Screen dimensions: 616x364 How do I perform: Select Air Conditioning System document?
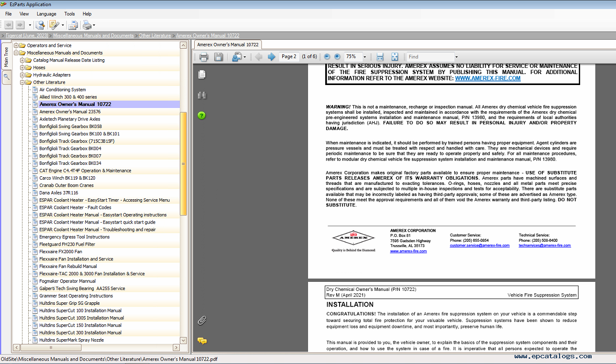coord(63,90)
